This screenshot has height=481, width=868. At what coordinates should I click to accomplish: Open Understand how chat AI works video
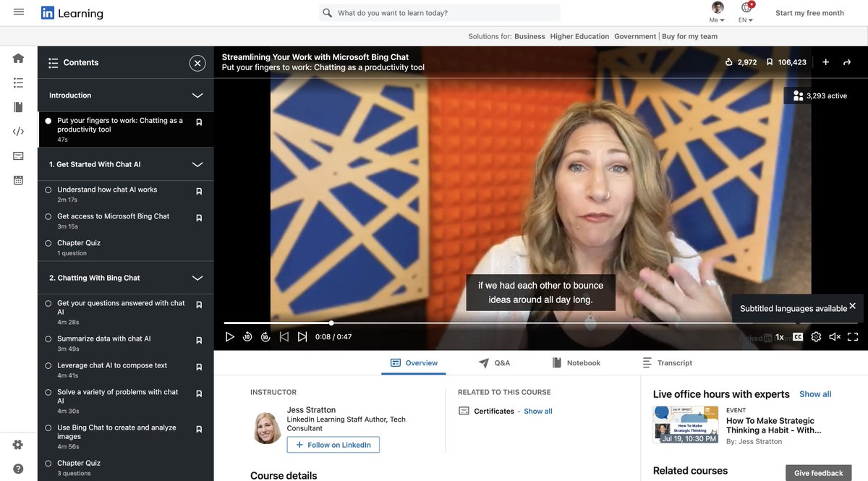pyautogui.click(x=107, y=190)
